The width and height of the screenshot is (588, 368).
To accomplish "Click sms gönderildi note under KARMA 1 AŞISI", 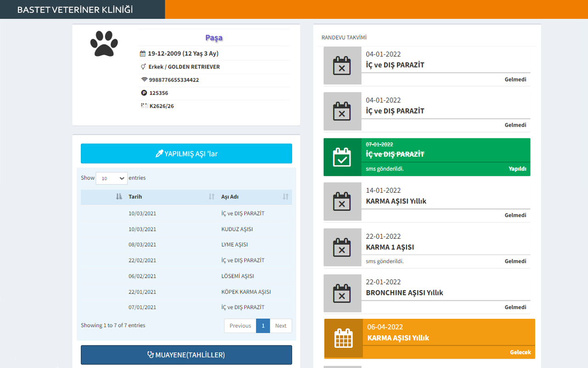I will [x=385, y=261].
